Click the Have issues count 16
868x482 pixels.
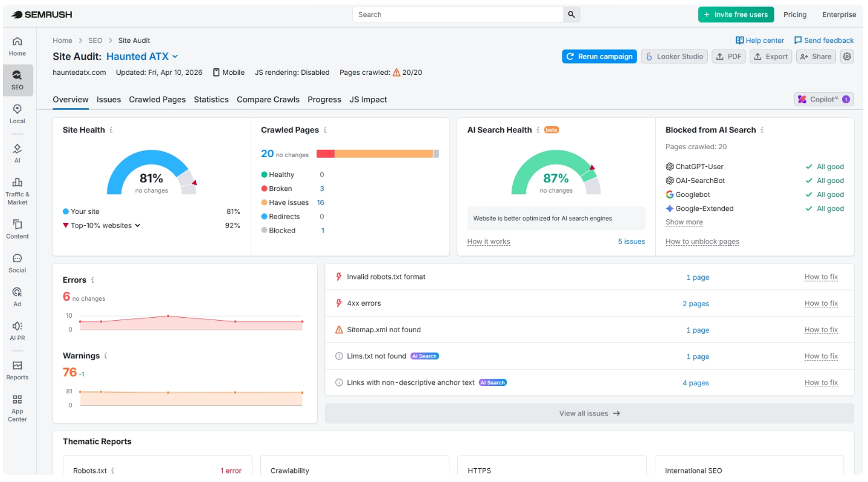(320, 202)
